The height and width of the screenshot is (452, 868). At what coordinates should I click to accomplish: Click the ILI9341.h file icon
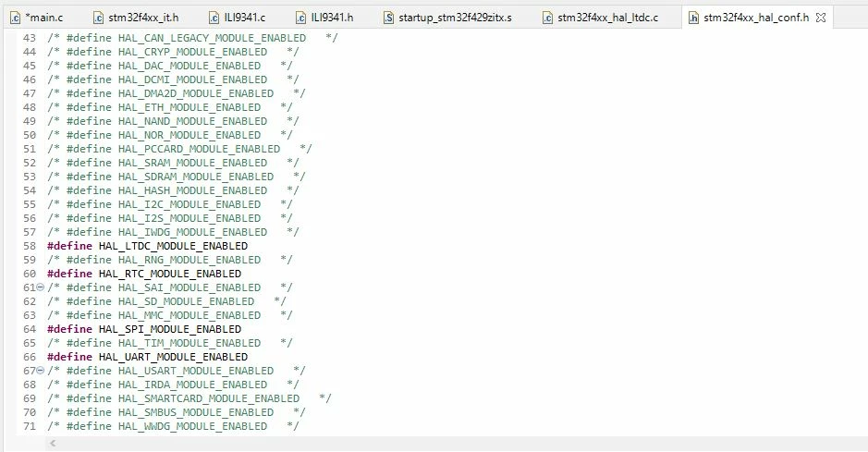pos(300,18)
